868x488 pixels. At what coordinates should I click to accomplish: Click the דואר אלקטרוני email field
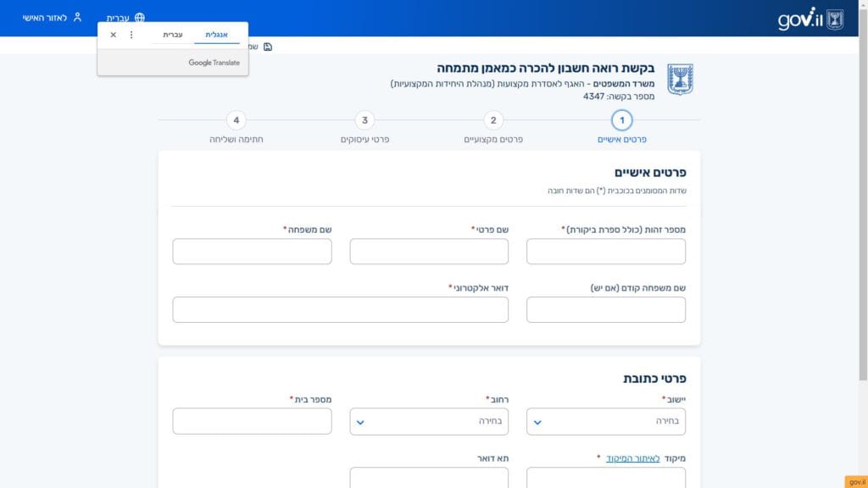[x=340, y=309]
